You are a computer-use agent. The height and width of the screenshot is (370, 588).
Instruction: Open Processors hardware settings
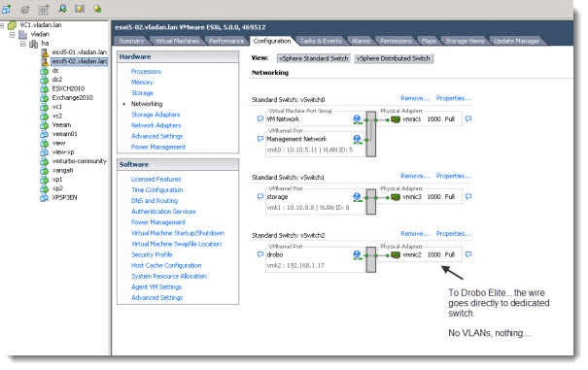click(x=146, y=71)
